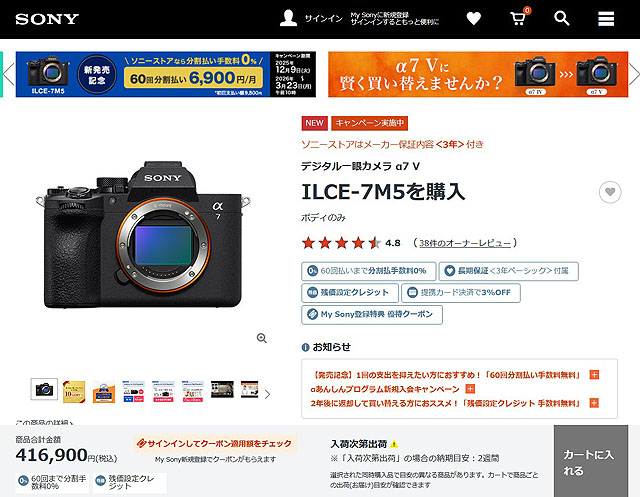640x497 pixels.
Task: Expand αあんしんプログラム新規入会キャンペーン notice
Action: click(x=470, y=388)
